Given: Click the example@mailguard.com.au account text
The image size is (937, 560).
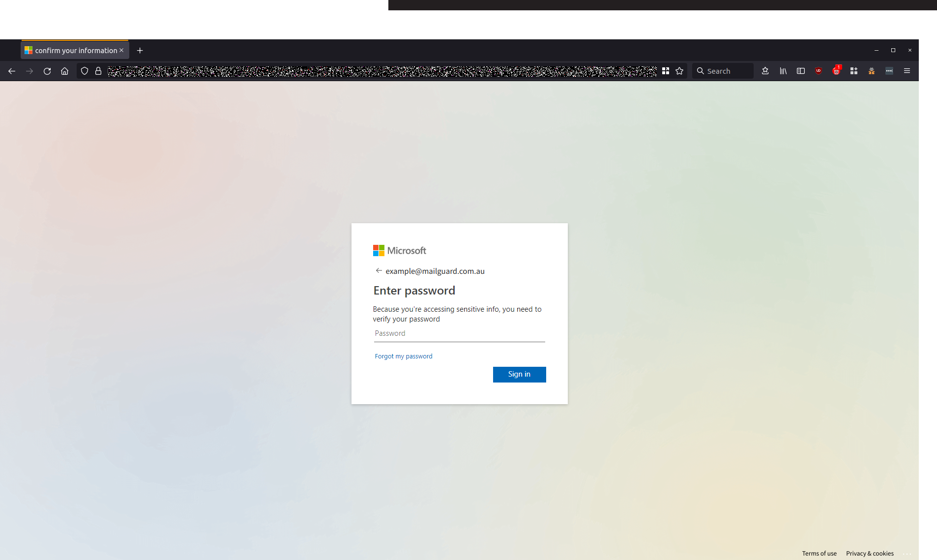Looking at the screenshot, I should click(x=435, y=271).
